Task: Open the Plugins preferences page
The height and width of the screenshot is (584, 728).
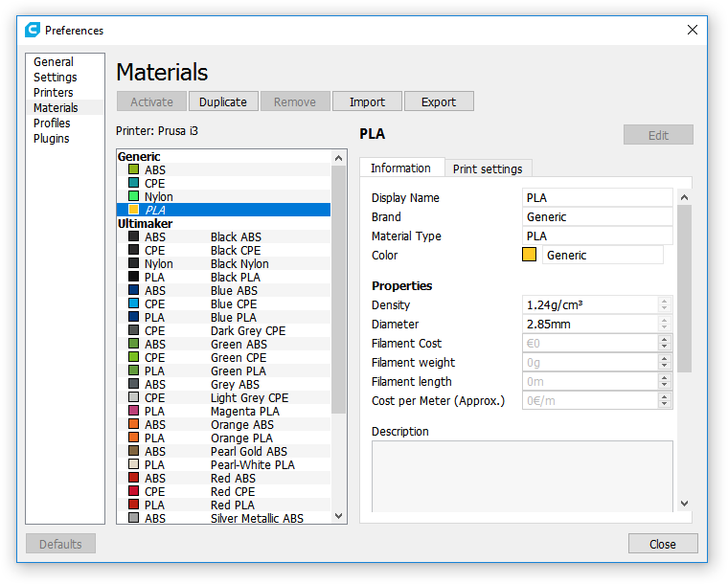Action: (52, 139)
